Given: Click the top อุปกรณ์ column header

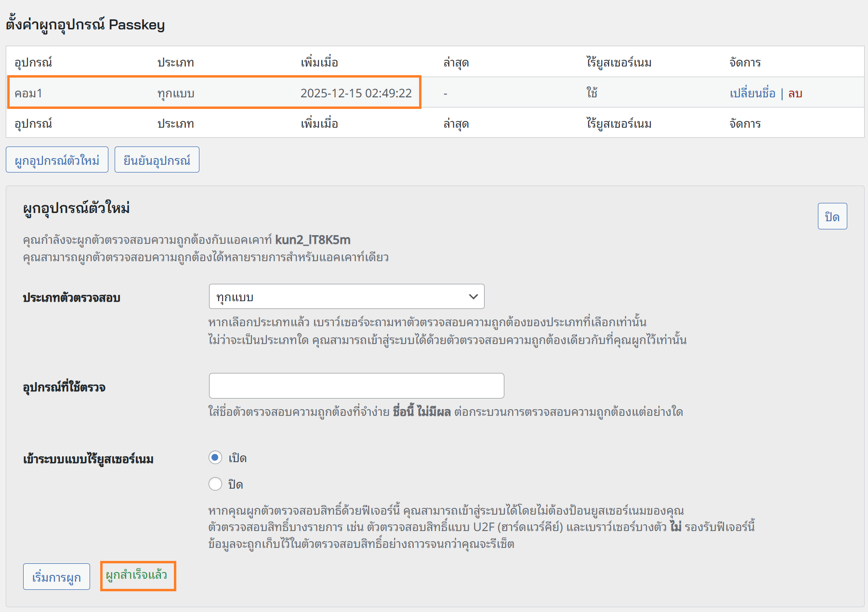Looking at the screenshot, I should (x=33, y=62).
